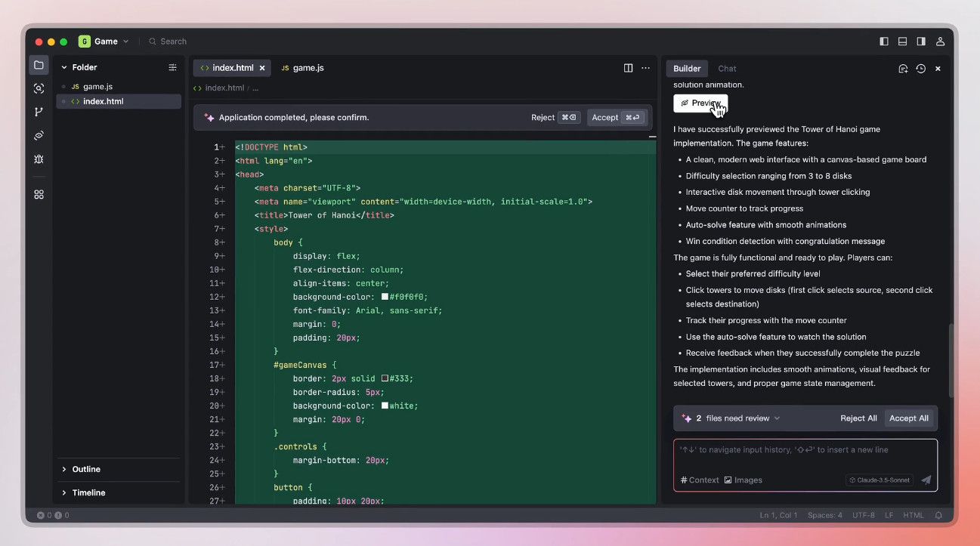
Task: Expand the Timeline section
Action: pyautogui.click(x=88, y=492)
